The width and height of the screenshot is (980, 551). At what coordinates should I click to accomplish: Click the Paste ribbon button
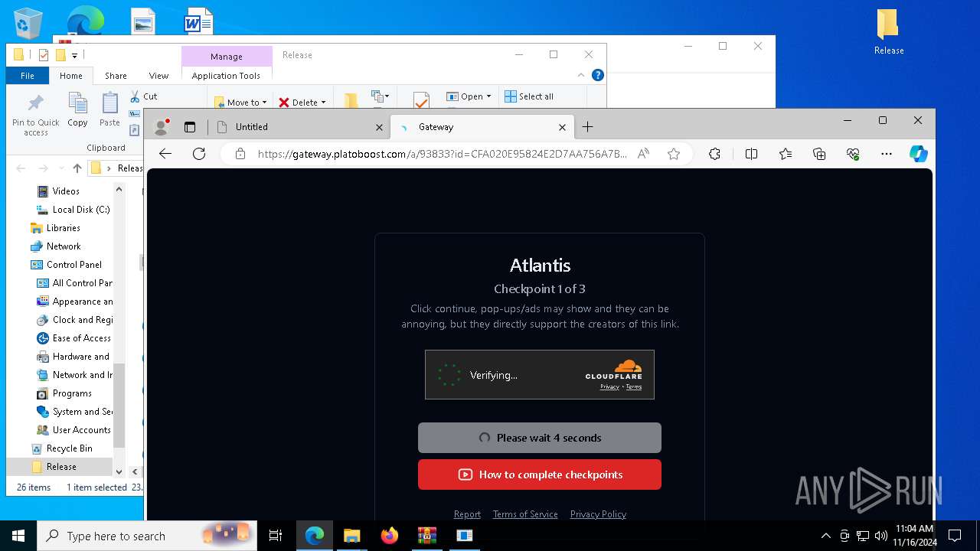pos(109,109)
